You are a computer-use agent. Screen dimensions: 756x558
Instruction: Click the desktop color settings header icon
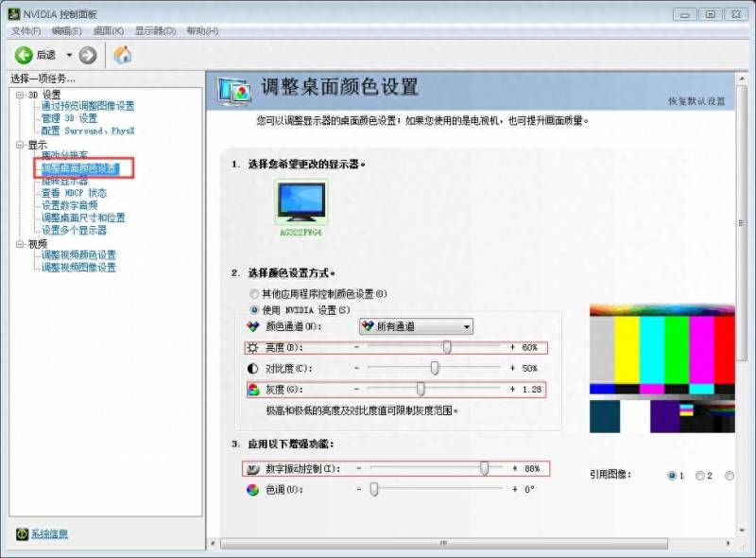tap(233, 91)
